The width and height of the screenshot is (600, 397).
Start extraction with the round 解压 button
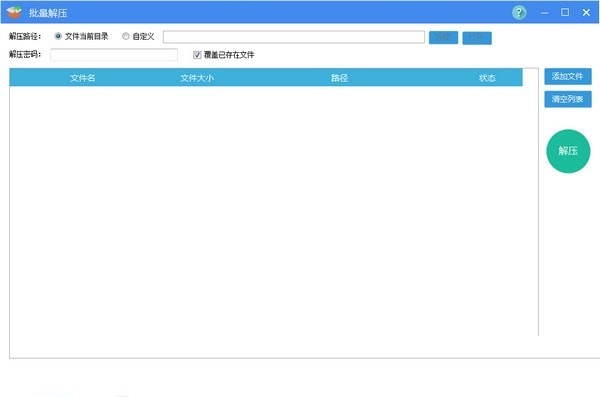point(568,151)
